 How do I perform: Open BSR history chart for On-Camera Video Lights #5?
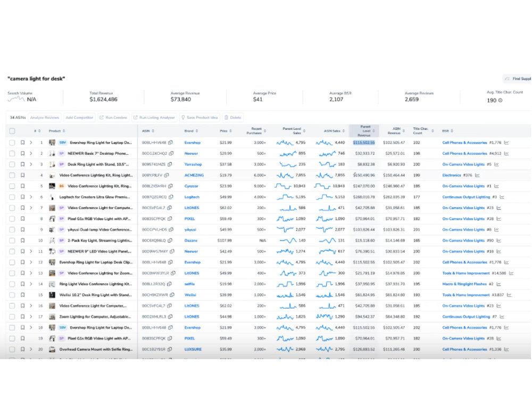(x=496, y=164)
